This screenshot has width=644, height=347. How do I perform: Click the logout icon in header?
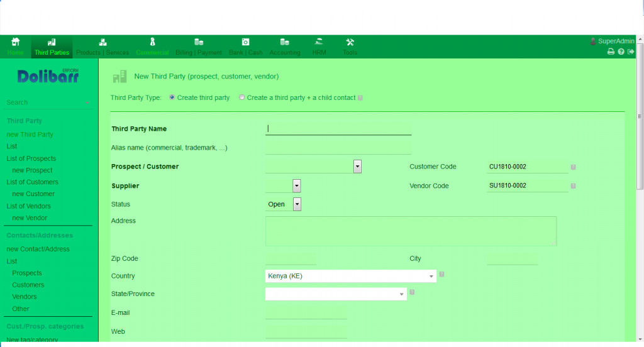click(631, 52)
